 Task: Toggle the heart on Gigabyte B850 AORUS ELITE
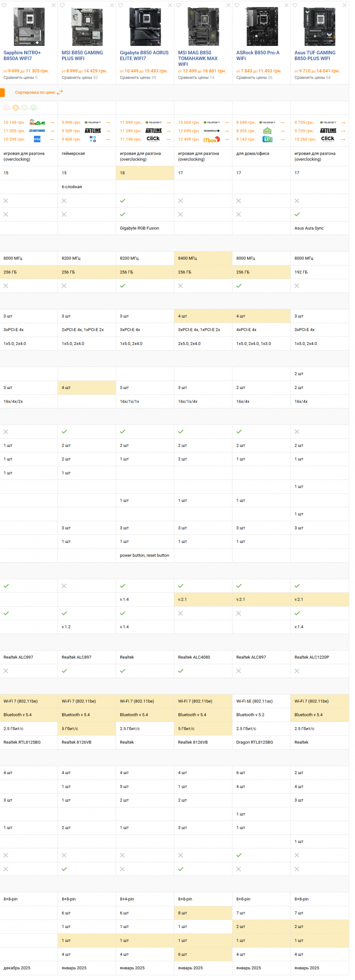120,5
